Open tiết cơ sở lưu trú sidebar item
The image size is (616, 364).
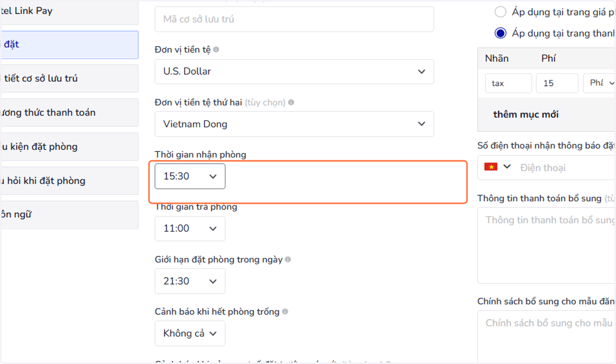(x=69, y=79)
